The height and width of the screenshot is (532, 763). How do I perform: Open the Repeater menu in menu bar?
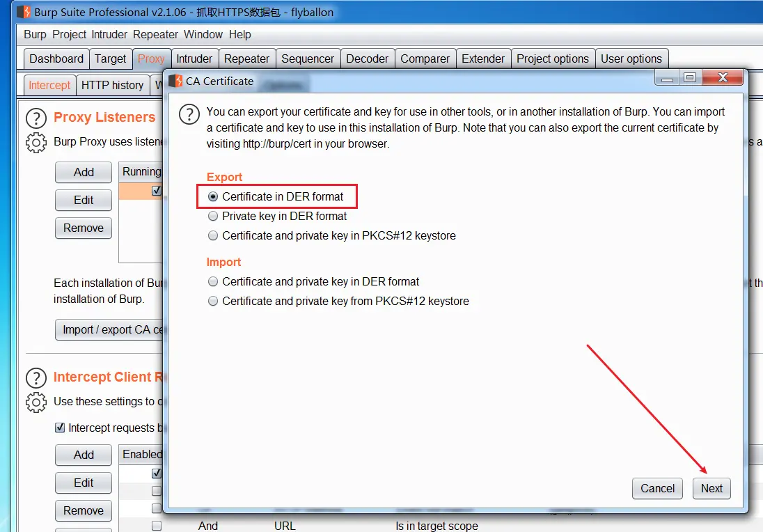click(x=155, y=35)
